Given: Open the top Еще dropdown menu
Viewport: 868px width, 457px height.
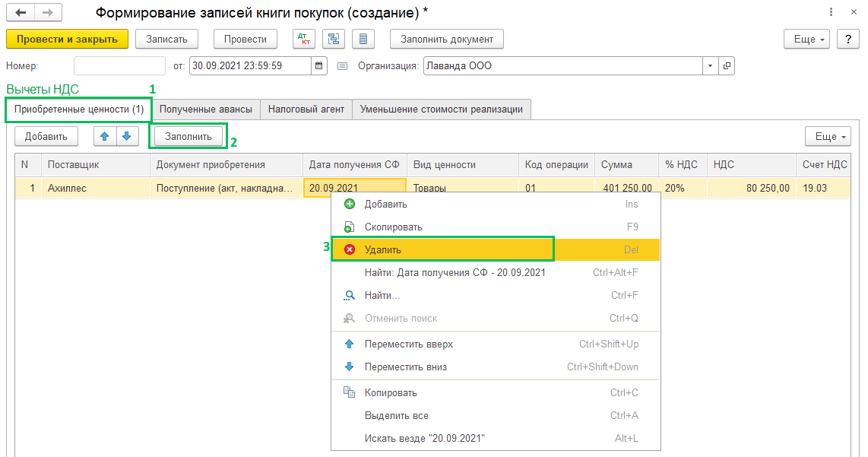Looking at the screenshot, I should (x=809, y=39).
